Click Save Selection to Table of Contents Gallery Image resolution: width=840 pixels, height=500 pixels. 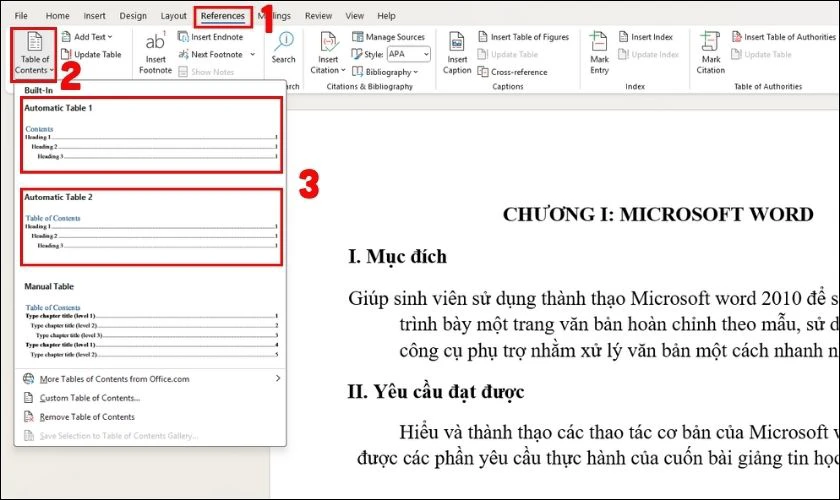pyautogui.click(x=151, y=436)
